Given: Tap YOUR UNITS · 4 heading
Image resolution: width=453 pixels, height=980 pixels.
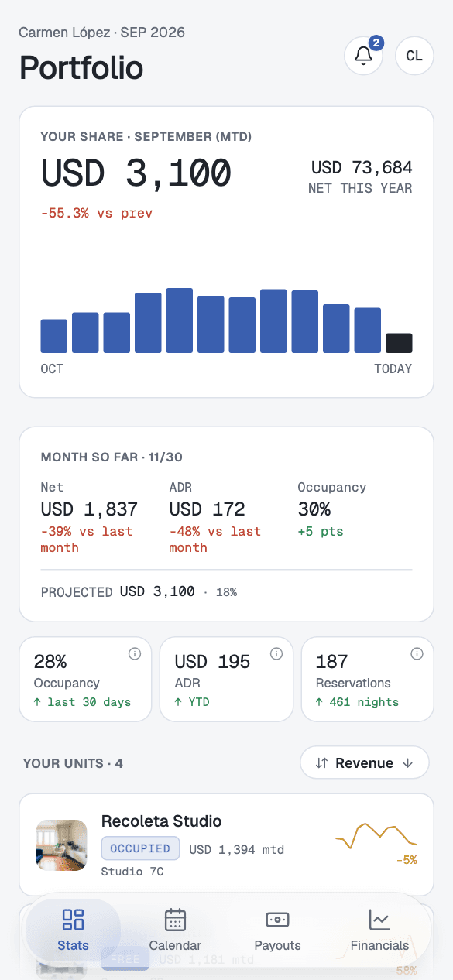Looking at the screenshot, I should [73, 763].
